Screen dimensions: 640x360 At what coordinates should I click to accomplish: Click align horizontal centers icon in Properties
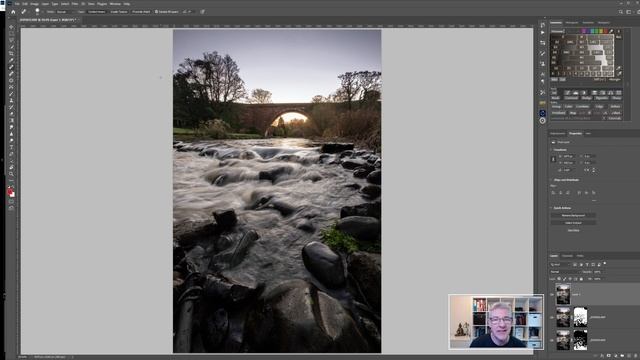pos(560,193)
